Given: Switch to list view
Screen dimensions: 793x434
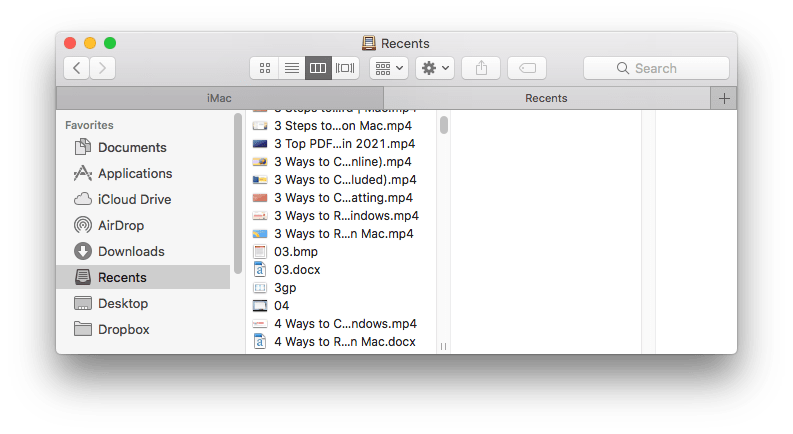Looking at the screenshot, I should pyautogui.click(x=292, y=68).
